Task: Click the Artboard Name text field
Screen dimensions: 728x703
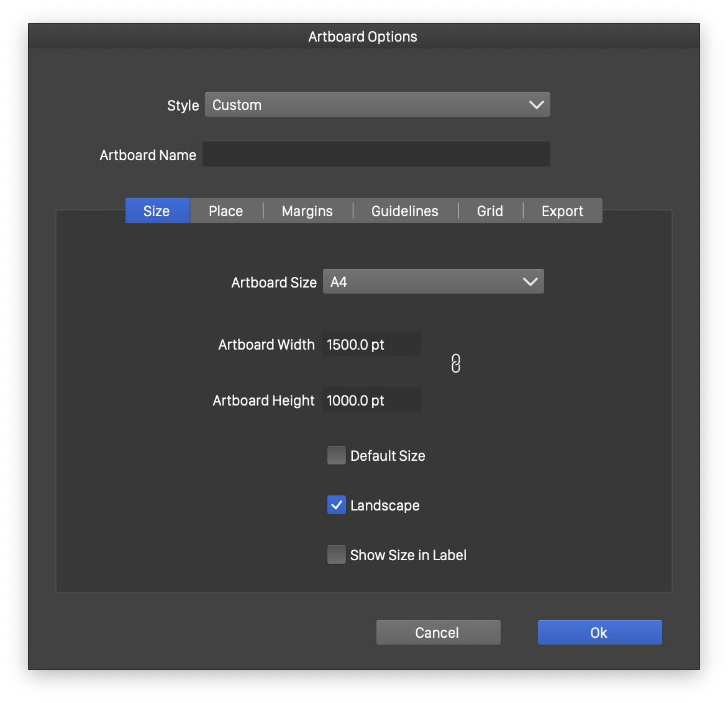Action: click(x=376, y=154)
